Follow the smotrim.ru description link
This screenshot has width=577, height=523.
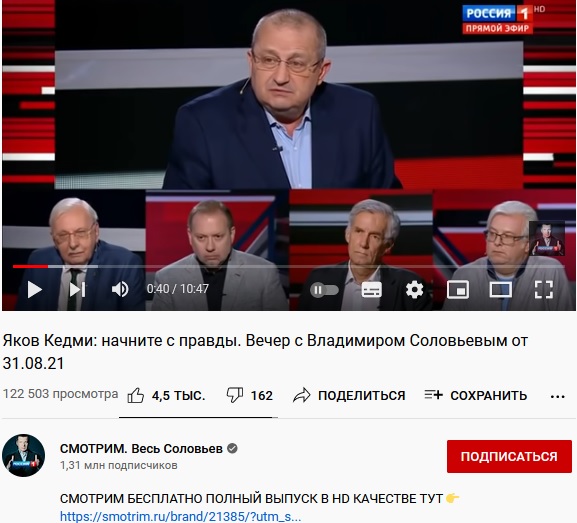pos(180,516)
